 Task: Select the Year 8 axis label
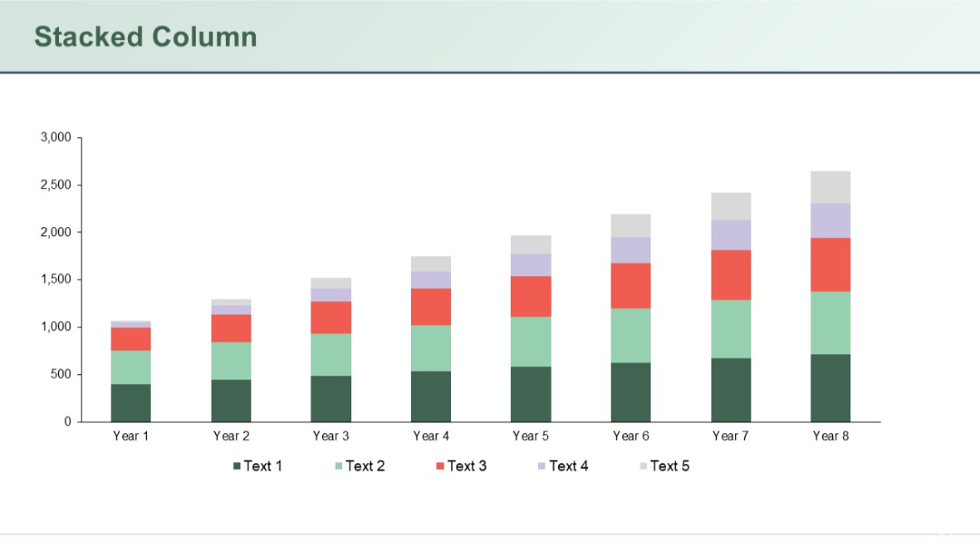830,436
